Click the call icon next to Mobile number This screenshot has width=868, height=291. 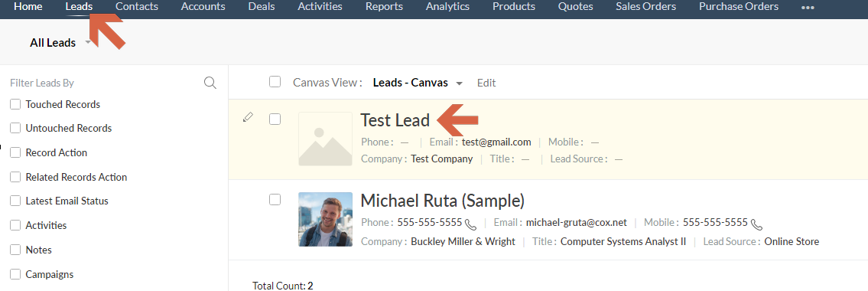(x=757, y=224)
